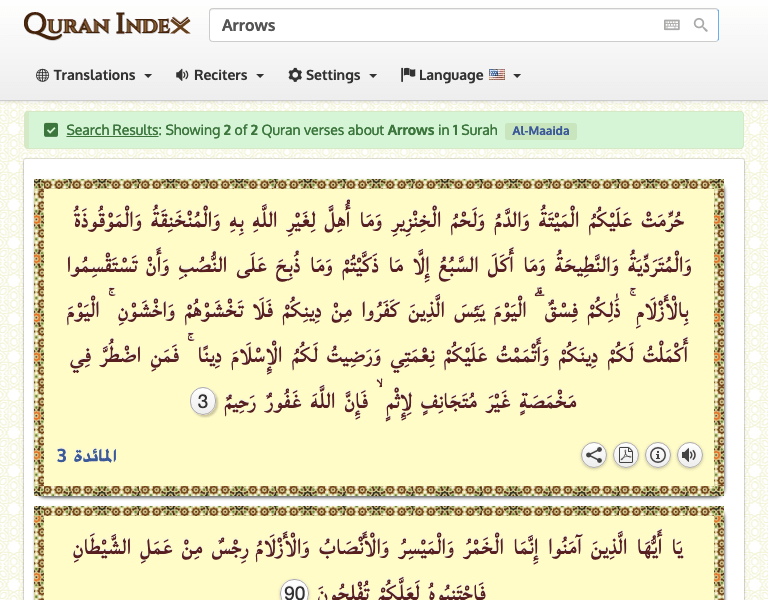
Task: Open the Settings dropdown menu
Action: tap(332, 75)
